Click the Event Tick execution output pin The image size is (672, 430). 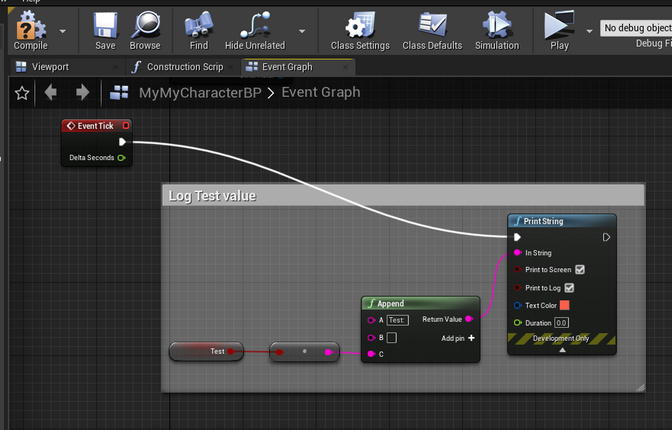pos(122,142)
